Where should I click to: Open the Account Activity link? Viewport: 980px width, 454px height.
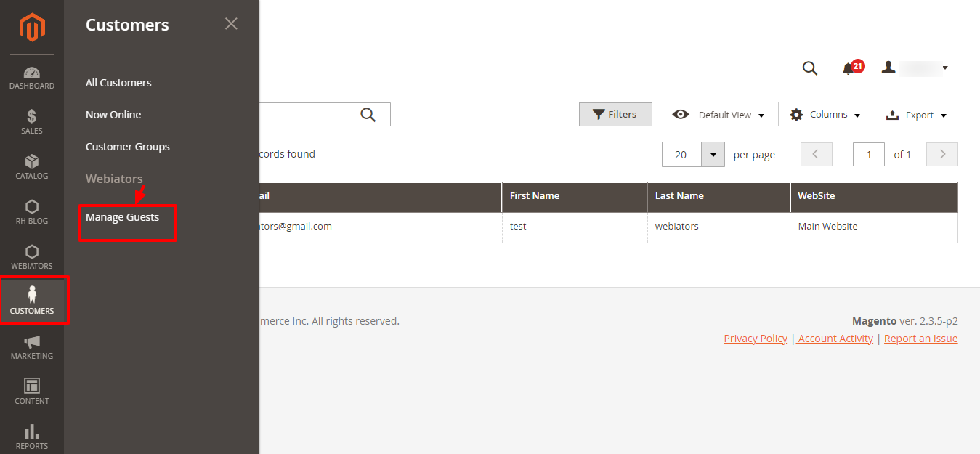(835, 339)
